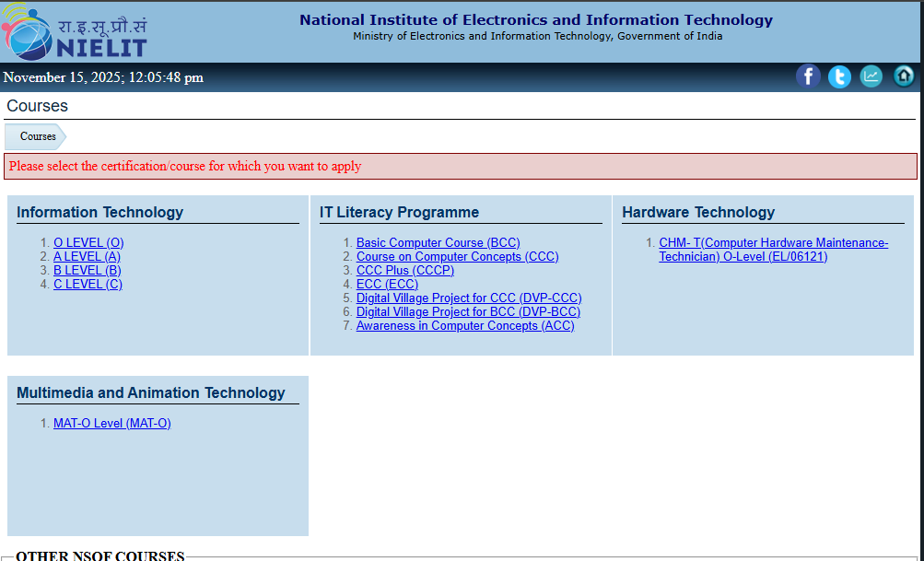Screen dimensions: 924x561
Task: Open Course on Computer Concepts (CCC)
Action: click(457, 257)
